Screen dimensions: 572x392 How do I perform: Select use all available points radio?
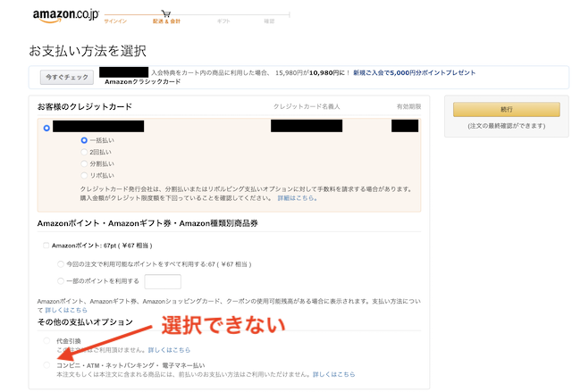coord(61,264)
